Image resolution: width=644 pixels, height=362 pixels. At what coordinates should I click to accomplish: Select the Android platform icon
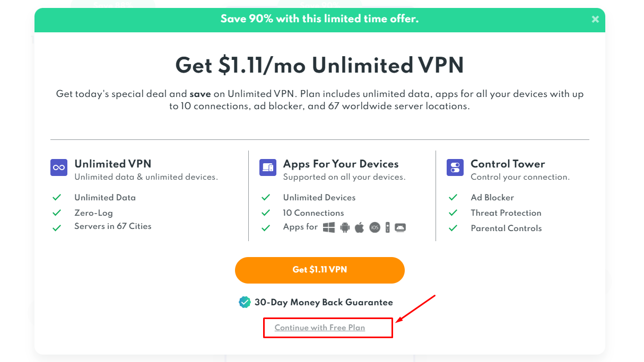pos(345,227)
